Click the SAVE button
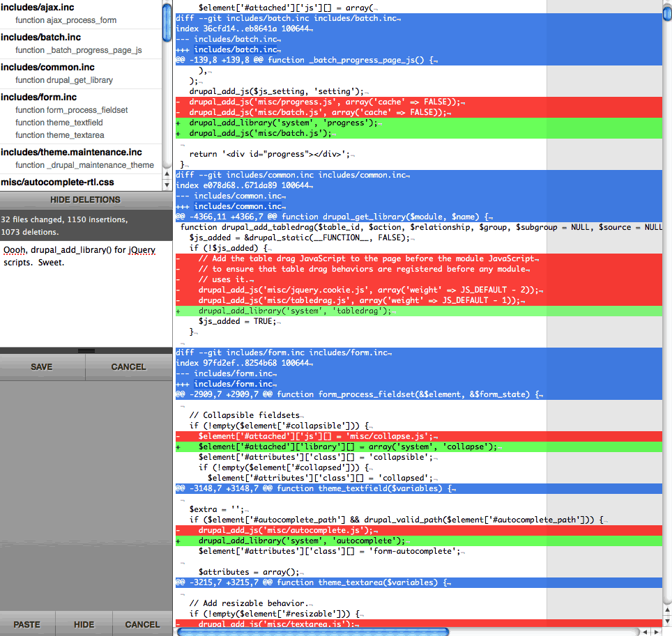672x636 pixels. tap(41, 366)
